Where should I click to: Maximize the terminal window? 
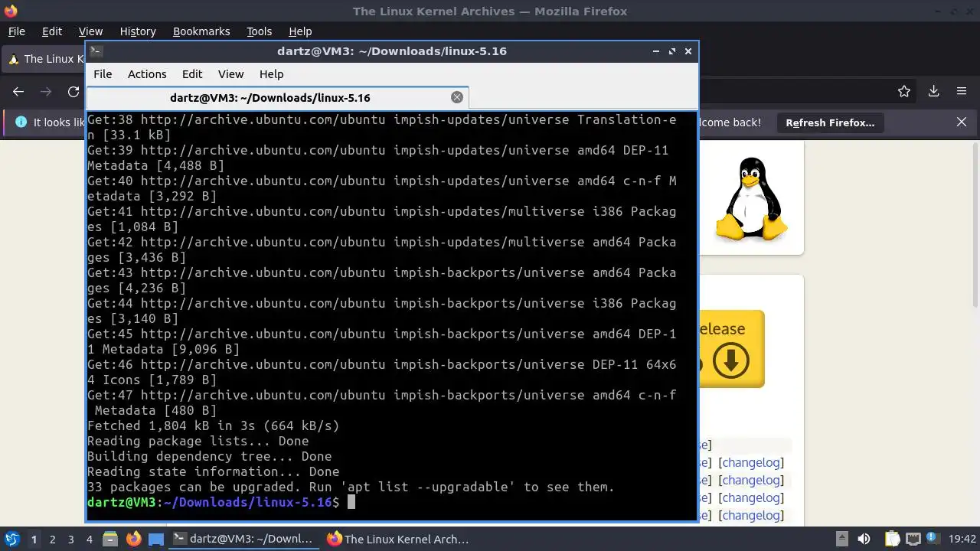672,51
